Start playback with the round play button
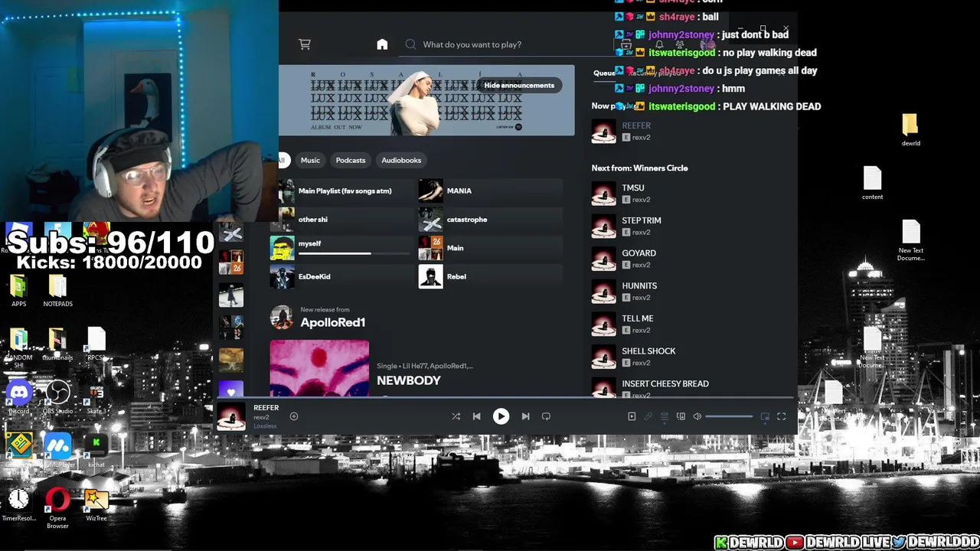This screenshot has width=980, height=551. 501,416
